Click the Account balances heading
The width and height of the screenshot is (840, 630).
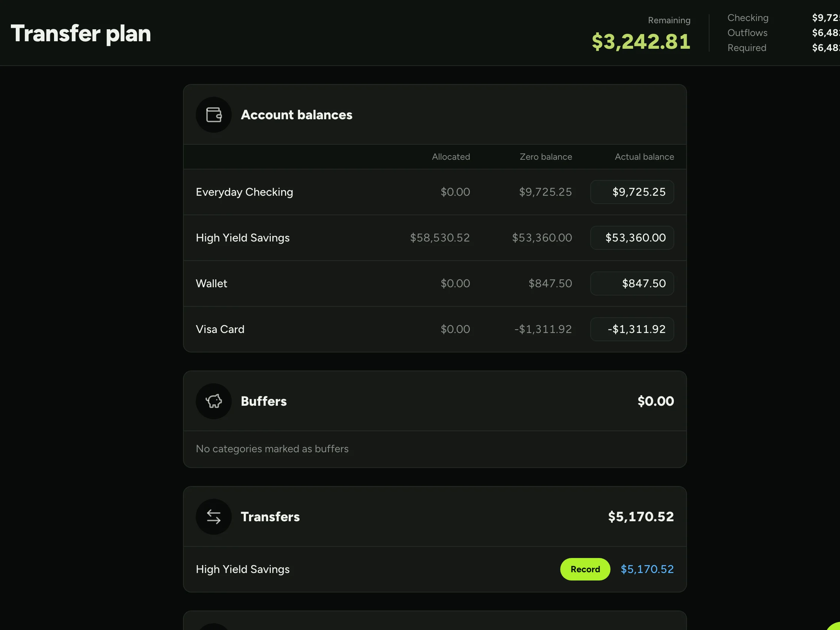pyautogui.click(x=297, y=115)
